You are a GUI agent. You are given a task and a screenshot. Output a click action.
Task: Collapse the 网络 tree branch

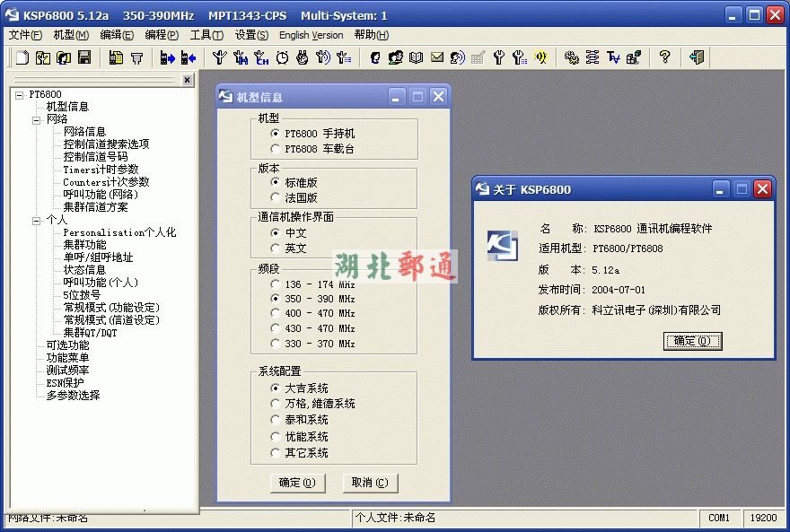point(36,120)
